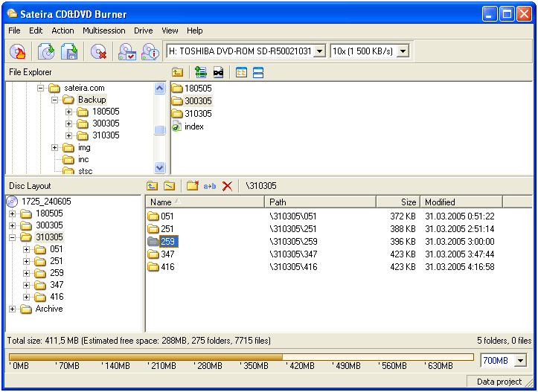Click the rename a→b icon
This screenshot has width=538, height=392.
click(210, 186)
